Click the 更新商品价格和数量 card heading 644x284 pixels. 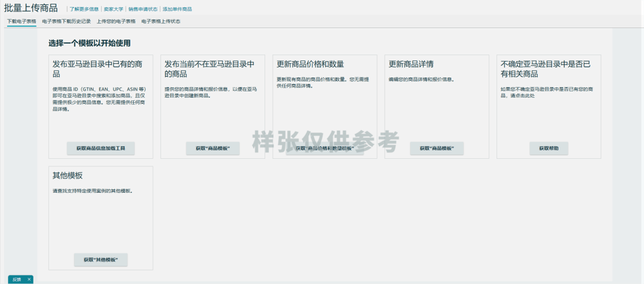(x=310, y=64)
